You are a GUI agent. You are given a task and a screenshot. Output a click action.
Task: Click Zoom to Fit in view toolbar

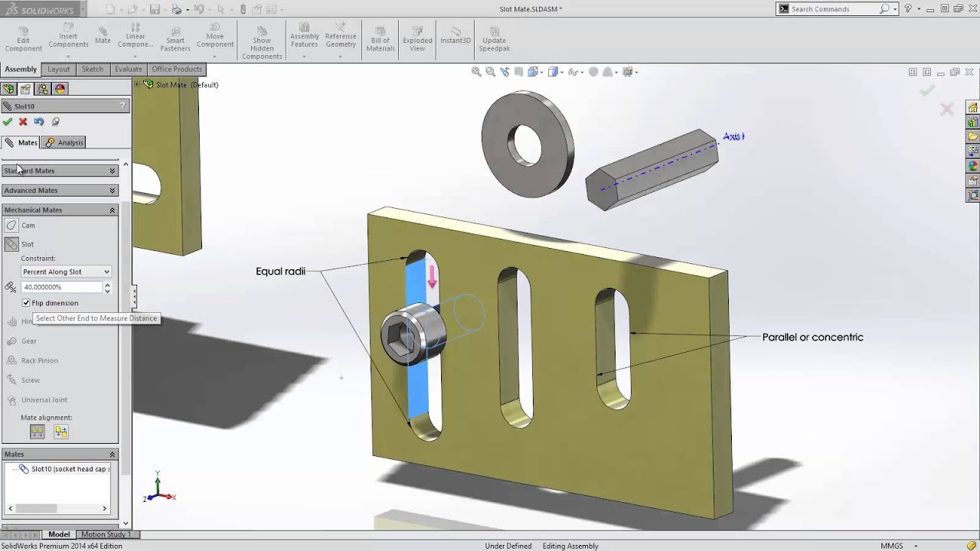coord(476,72)
